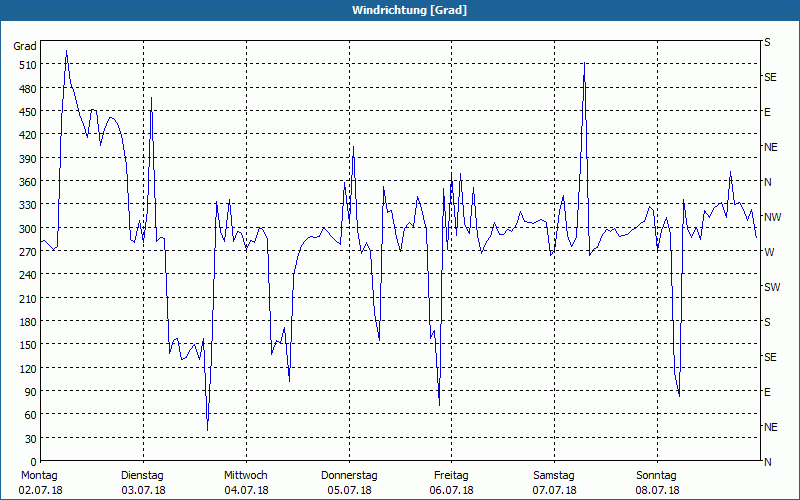Click the 300 y-axis value
The height and width of the screenshot is (500, 800).
28,229
